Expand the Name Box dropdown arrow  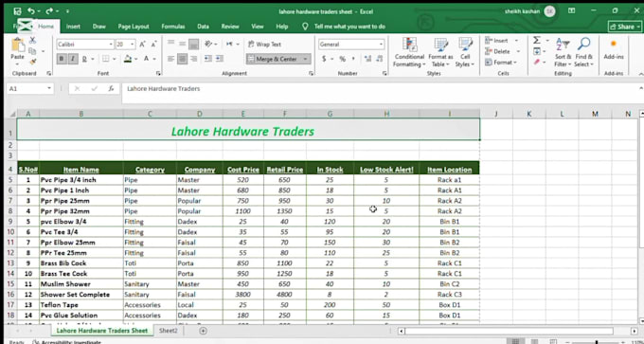[x=49, y=88]
